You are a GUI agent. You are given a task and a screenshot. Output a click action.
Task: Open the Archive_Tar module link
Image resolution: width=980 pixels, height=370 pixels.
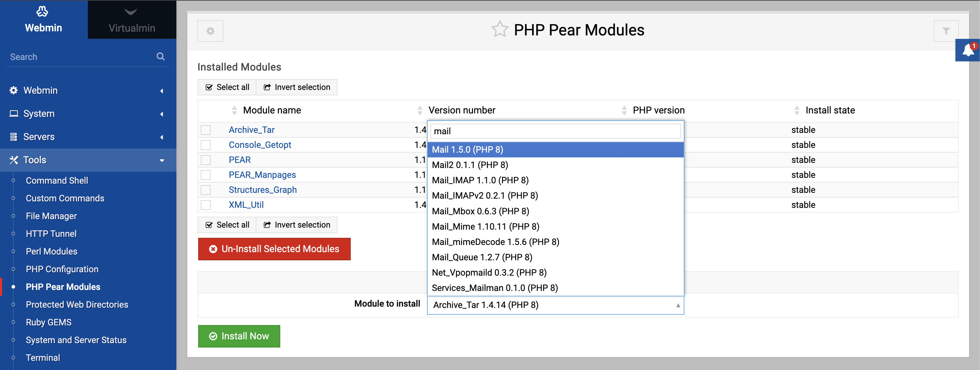pyautogui.click(x=252, y=130)
